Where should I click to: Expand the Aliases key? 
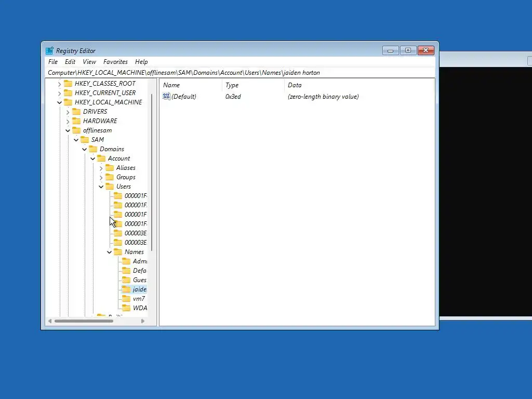coord(101,168)
